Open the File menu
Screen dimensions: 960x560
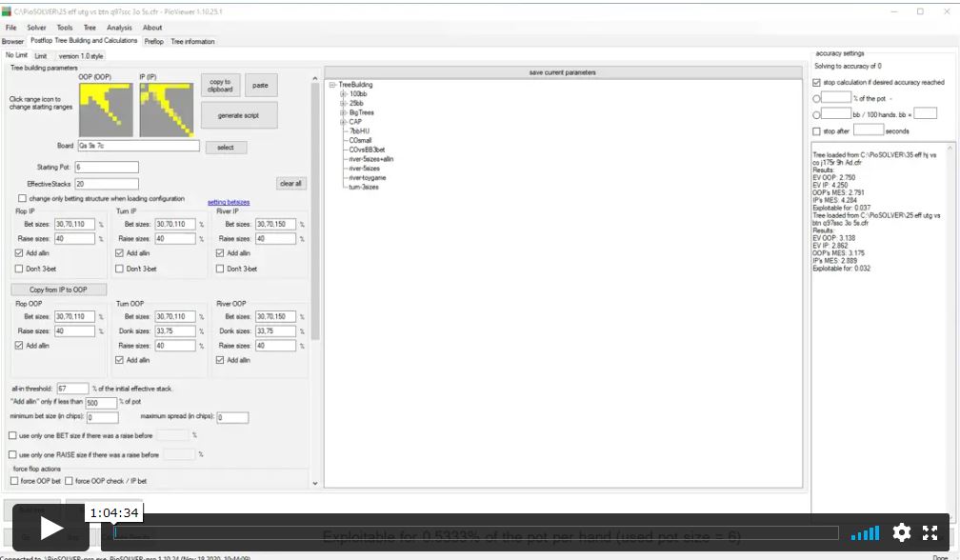coord(11,28)
